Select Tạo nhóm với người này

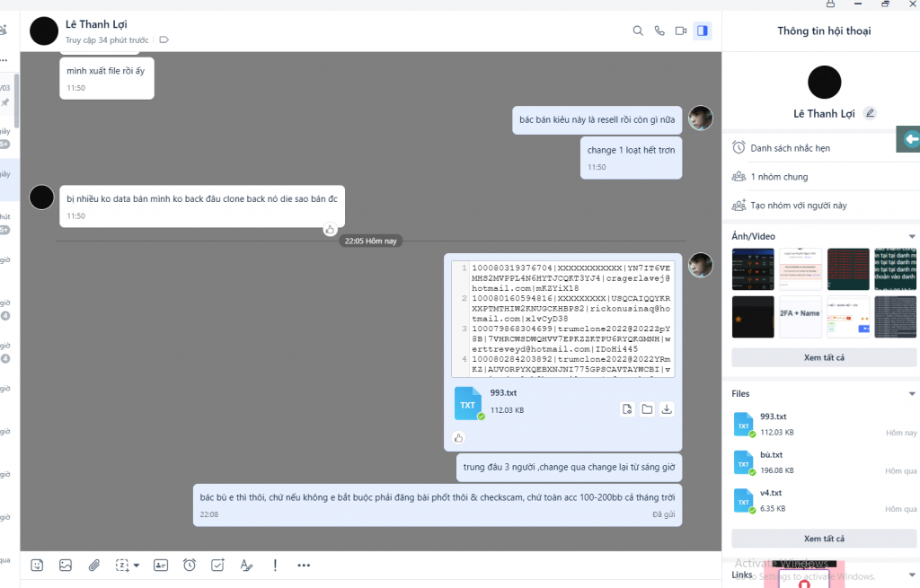pos(799,206)
